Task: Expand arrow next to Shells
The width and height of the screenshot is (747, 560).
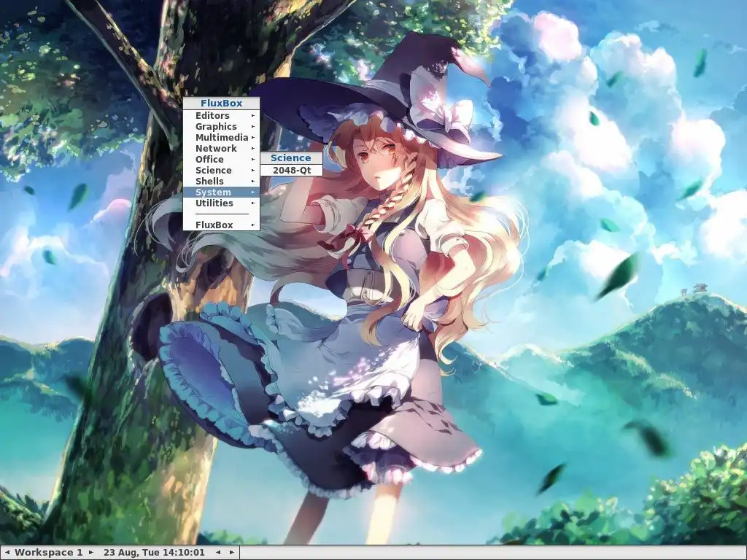Action: click(x=253, y=182)
